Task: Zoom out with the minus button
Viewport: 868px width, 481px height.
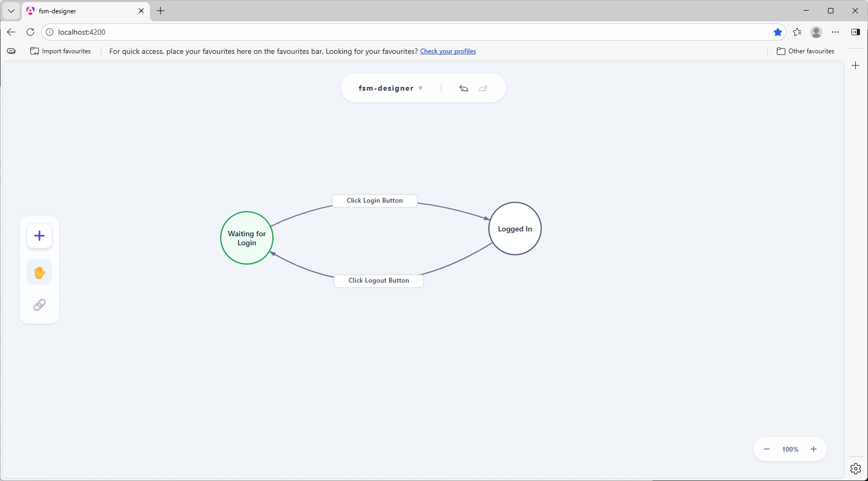Action: pyautogui.click(x=767, y=449)
